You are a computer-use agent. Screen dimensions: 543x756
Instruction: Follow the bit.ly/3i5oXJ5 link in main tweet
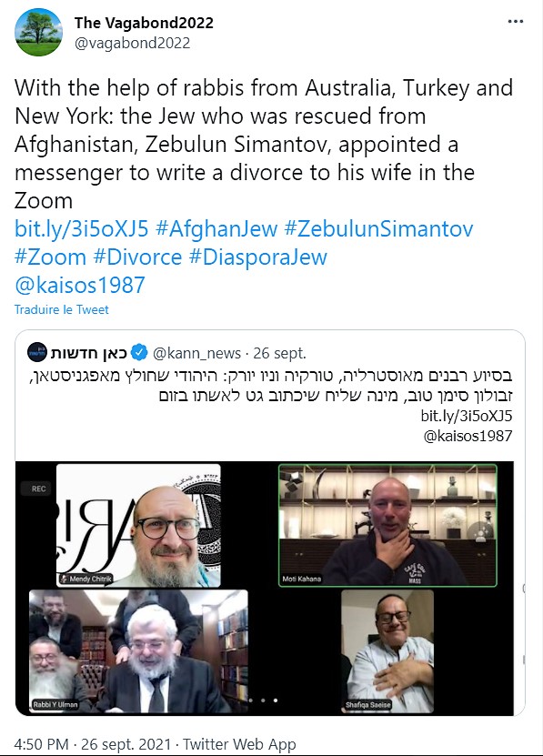81,228
